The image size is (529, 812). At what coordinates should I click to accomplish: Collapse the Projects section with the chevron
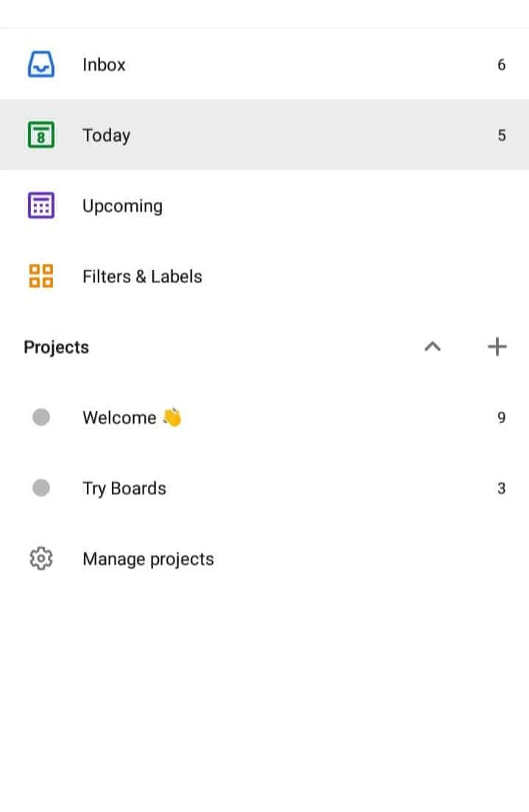[433, 346]
